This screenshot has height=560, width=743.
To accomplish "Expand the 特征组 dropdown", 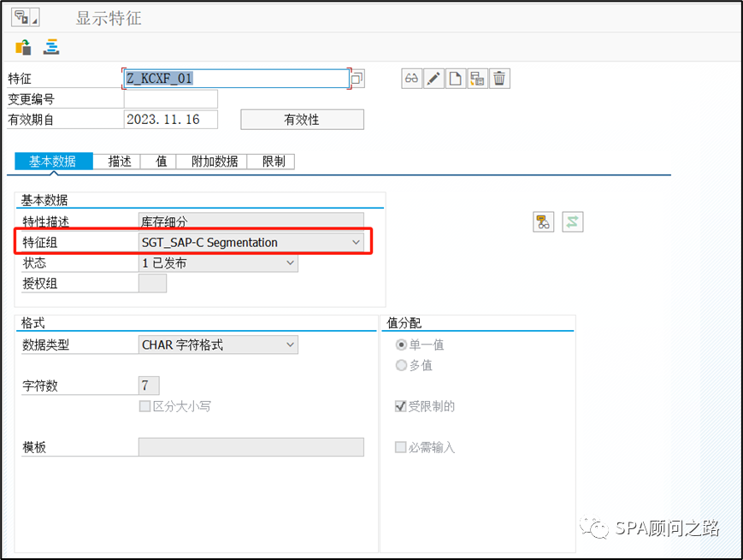I will click(x=356, y=243).
